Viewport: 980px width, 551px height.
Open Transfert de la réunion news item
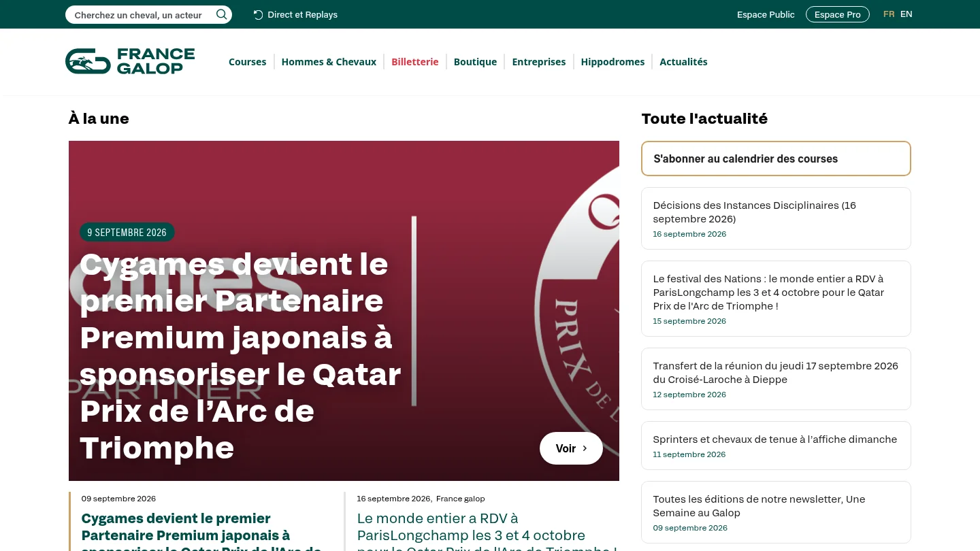click(776, 379)
